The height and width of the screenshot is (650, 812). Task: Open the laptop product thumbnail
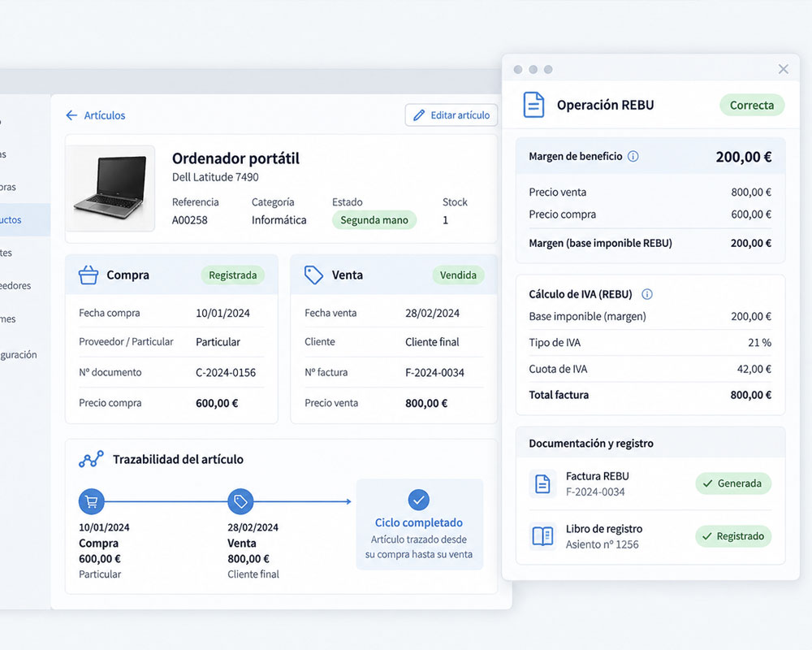(x=110, y=188)
